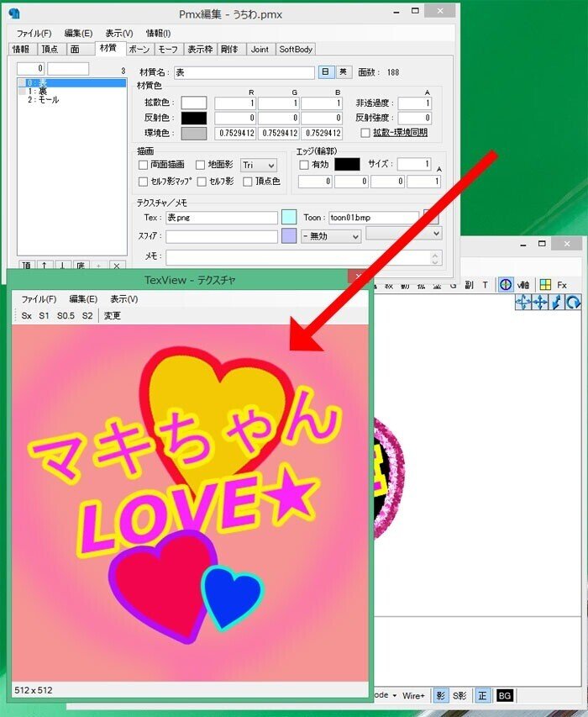Switch to the モーフ tab
The image size is (588, 717).
click(168, 50)
